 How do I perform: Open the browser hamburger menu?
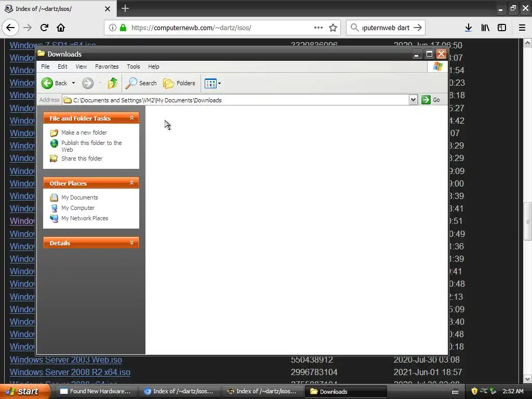click(x=522, y=28)
